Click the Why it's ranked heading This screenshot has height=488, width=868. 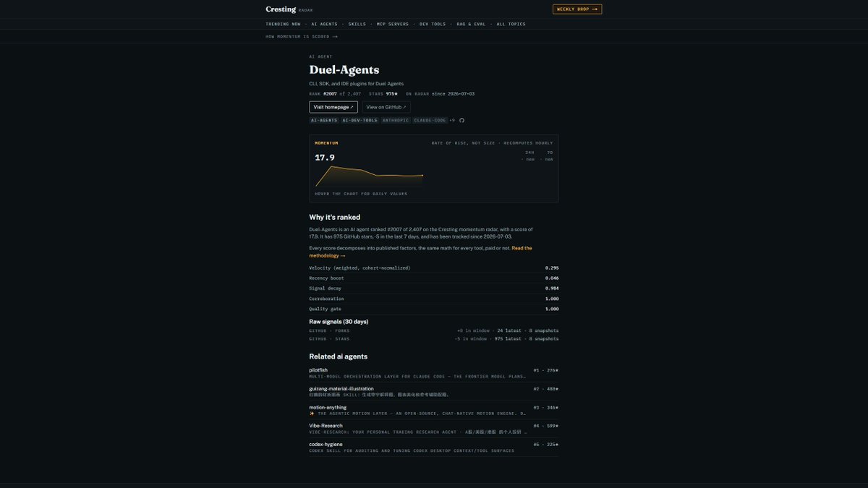[x=335, y=217]
